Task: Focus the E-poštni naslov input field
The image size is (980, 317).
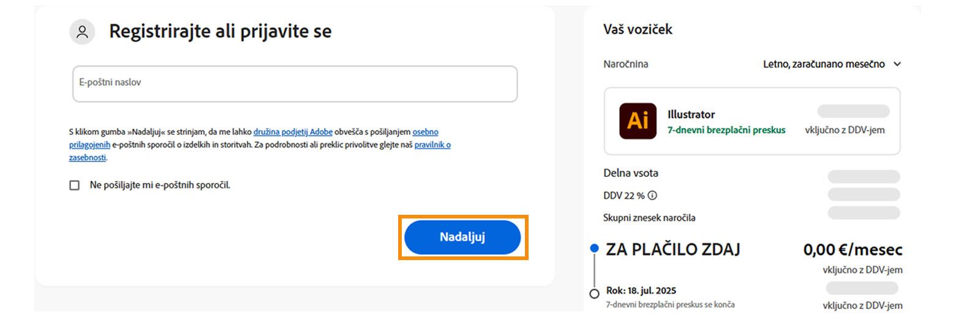Action: click(x=295, y=84)
